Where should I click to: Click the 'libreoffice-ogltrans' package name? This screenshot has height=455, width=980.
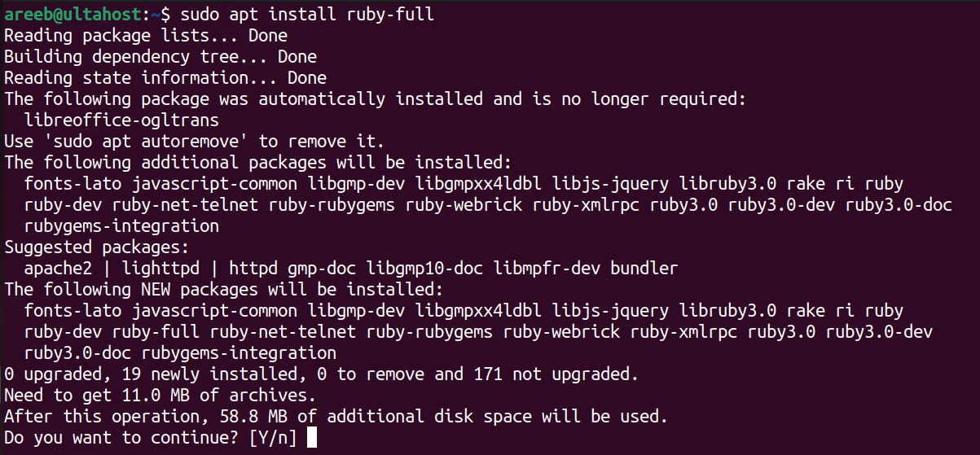[121, 120]
